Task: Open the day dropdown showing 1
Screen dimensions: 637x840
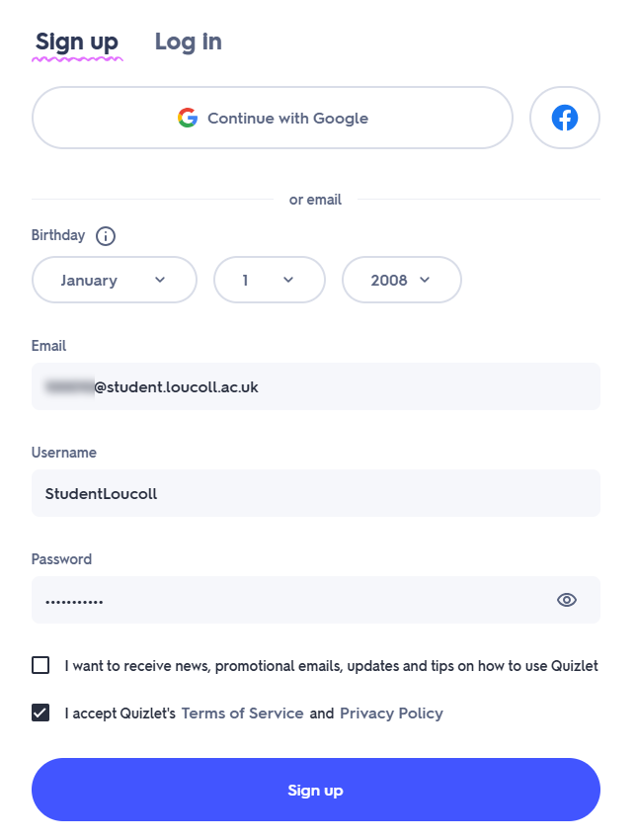Action: pyautogui.click(x=270, y=280)
